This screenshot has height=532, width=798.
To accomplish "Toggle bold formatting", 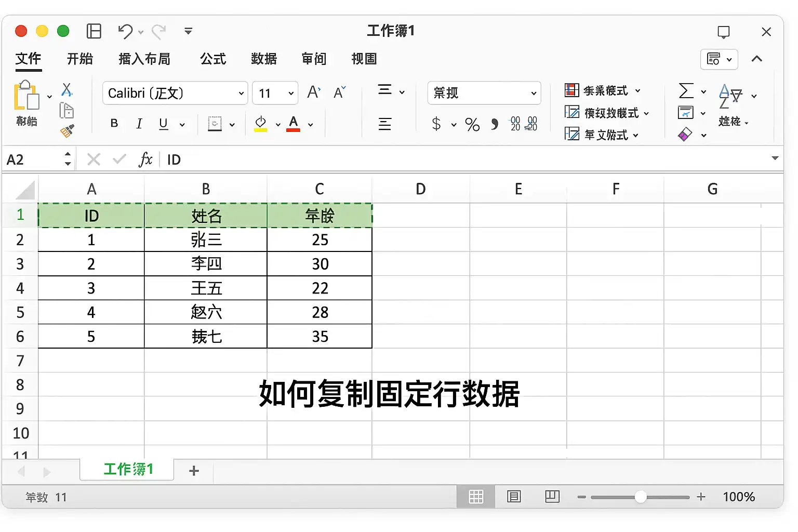I will coord(114,124).
